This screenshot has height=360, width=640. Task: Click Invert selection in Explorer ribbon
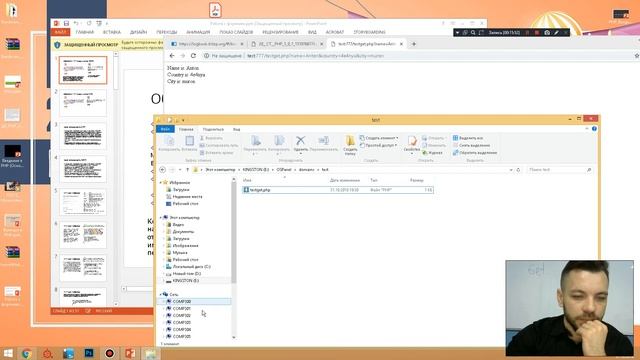475,153
